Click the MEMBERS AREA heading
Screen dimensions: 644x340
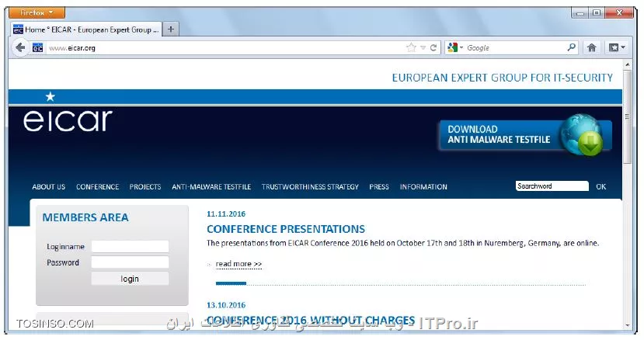[x=85, y=217]
